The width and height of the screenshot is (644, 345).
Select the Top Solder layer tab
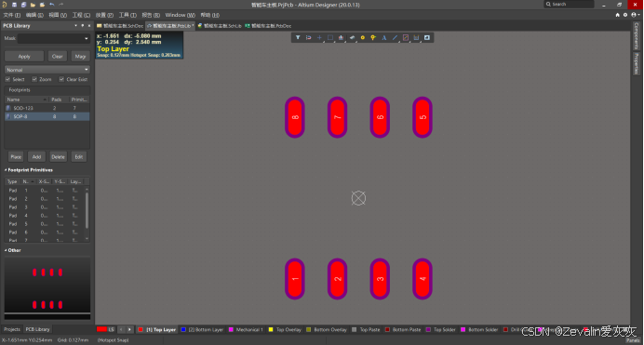[x=441, y=329]
